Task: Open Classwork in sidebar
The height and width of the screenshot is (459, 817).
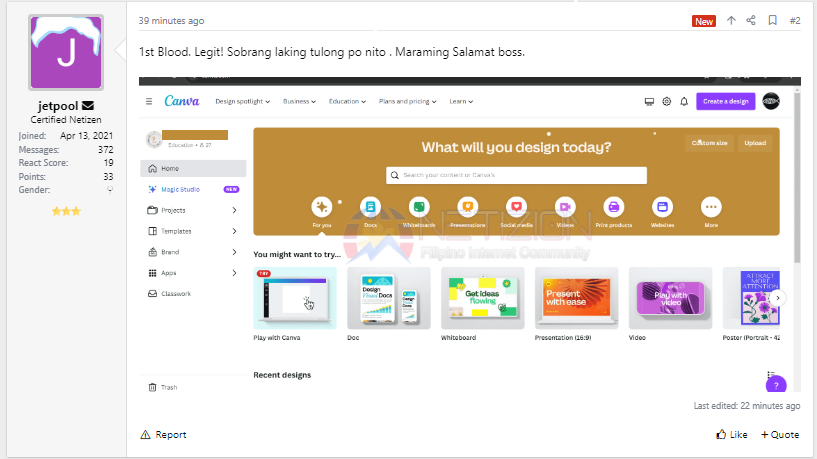Action: pos(193,294)
